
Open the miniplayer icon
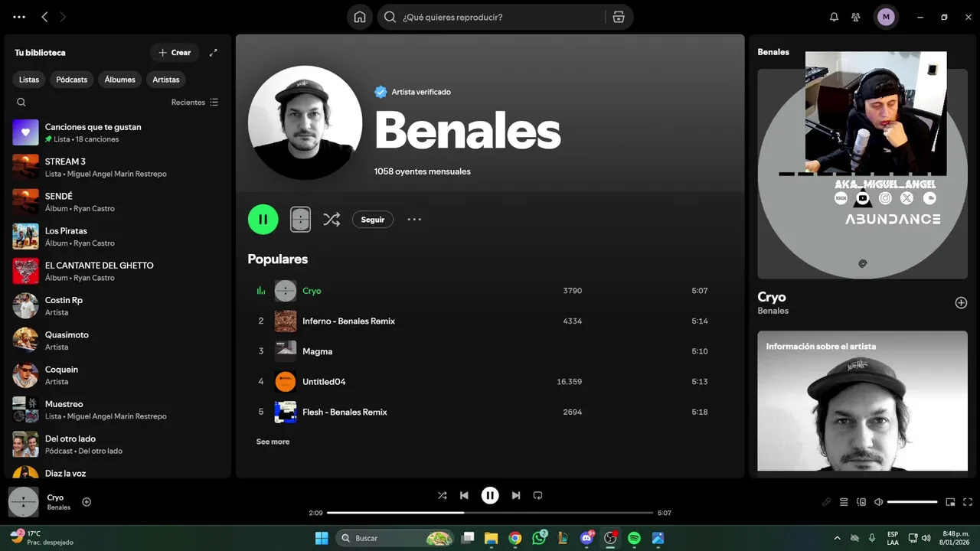950,502
